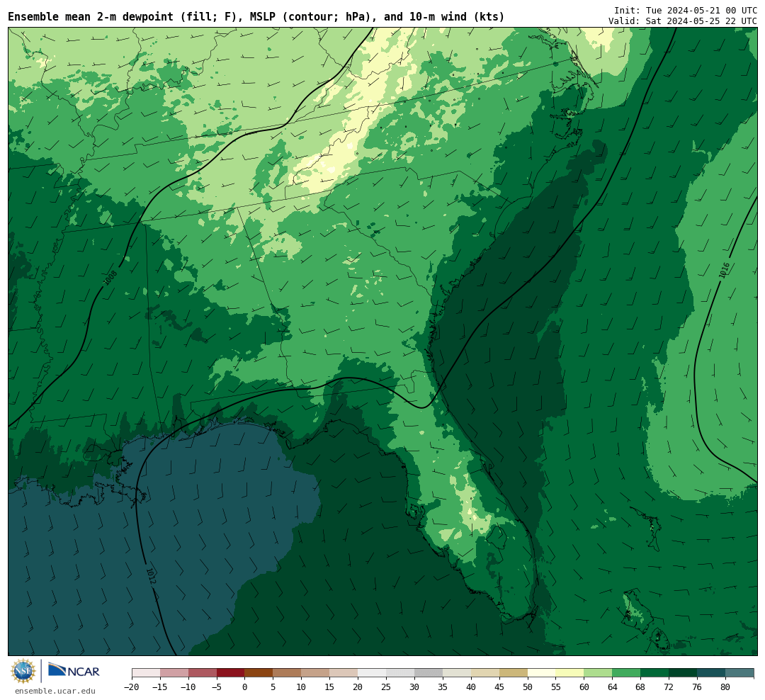Pick the teal swatch right of 80
Screen dimensions: 765x700
[x=739, y=673]
